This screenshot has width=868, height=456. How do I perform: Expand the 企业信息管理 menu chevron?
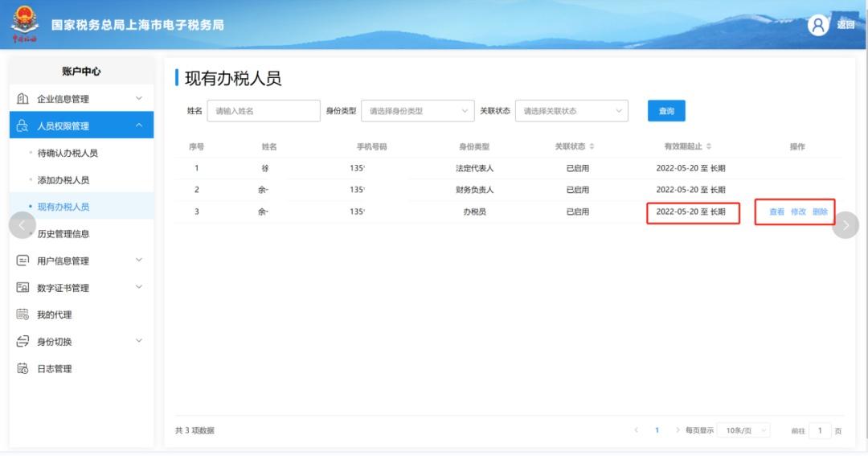coord(139,98)
